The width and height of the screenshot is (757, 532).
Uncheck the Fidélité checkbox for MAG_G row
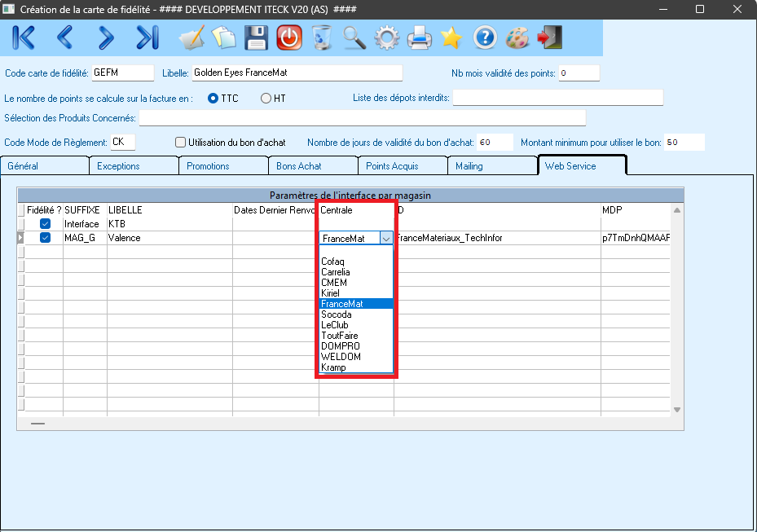point(46,238)
